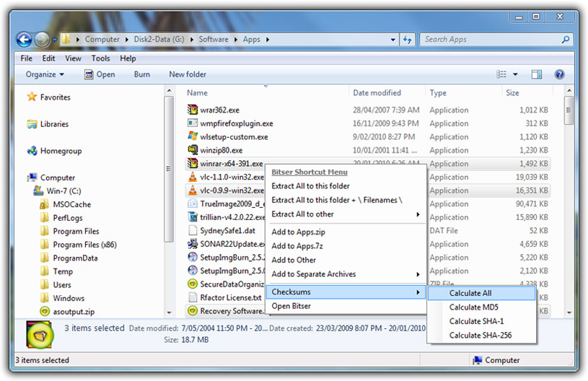Screen dimensions: 588x381
Task: Click the Forward navigation arrow button
Action: (x=42, y=40)
